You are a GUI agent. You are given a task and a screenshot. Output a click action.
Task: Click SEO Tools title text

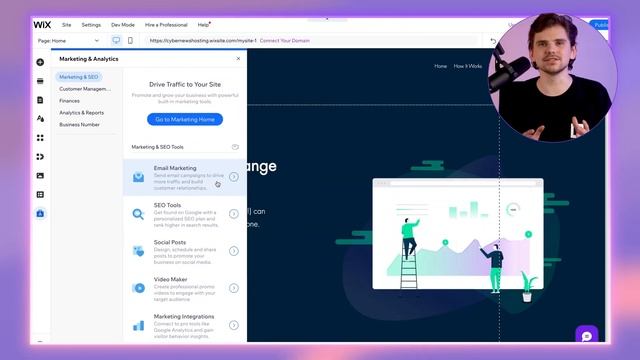[x=167, y=205]
